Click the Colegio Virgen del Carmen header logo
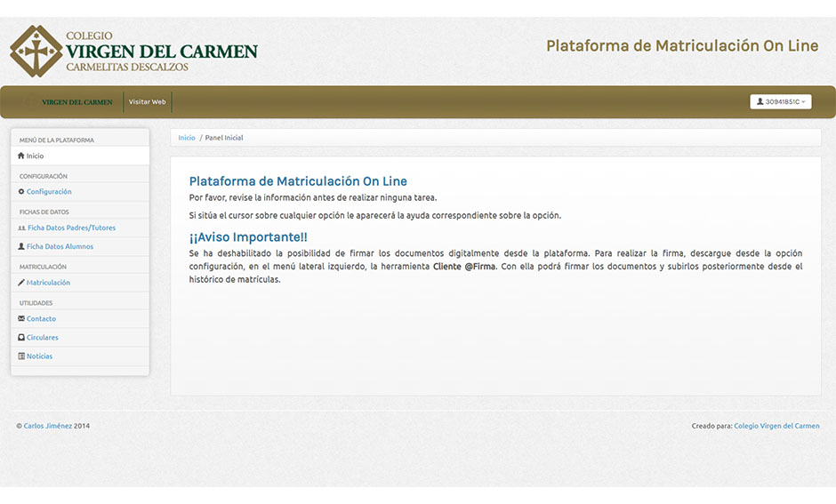The image size is (836, 504). tap(133, 51)
